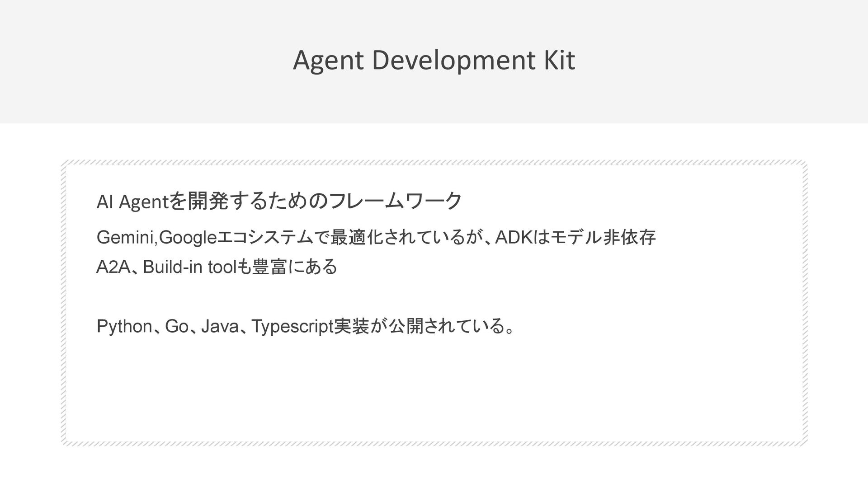Click the text "Build-in tool"

(x=189, y=267)
